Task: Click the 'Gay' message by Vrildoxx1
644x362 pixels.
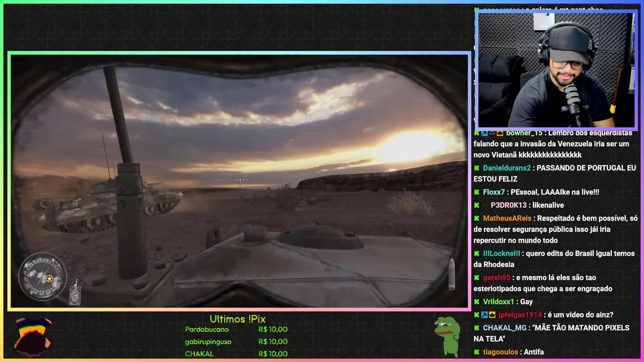Action: [526, 302]
